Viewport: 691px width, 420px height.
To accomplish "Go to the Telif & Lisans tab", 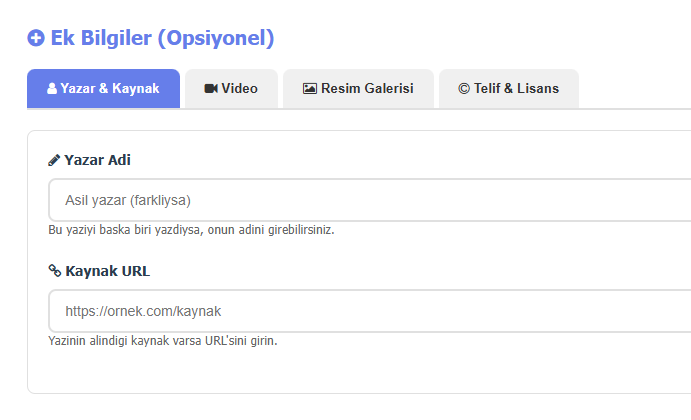I will pyautogui.click(x=509, y=89).
